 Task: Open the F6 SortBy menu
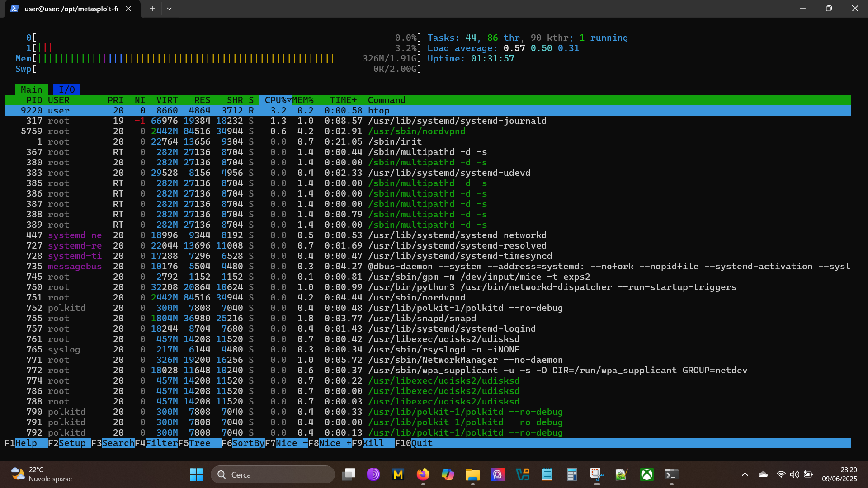coord(243,443)
